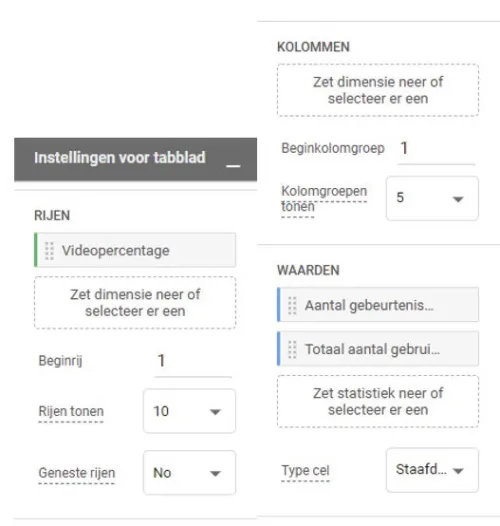Click the statistiek drop zone under WAARDEN

pos(378,401)
